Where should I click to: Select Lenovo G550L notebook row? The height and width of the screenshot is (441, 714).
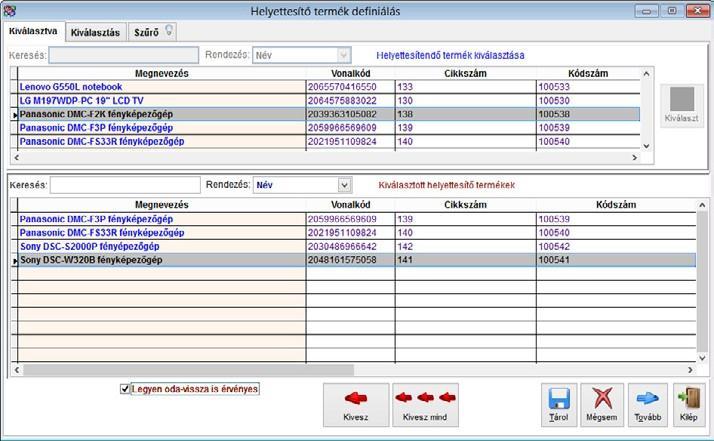[x=326, y=87]
